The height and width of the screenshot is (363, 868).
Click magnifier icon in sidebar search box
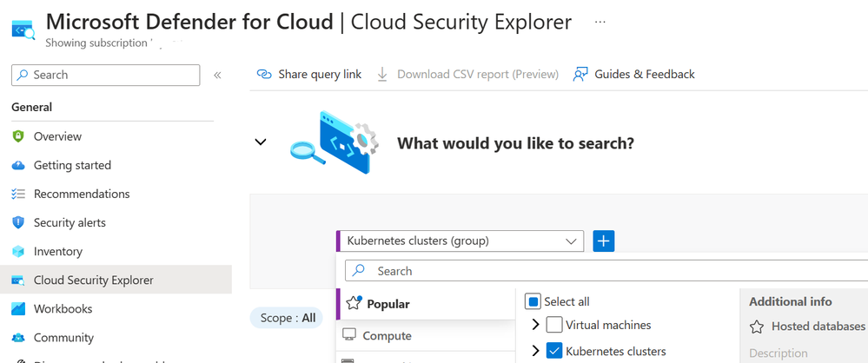coord(22,75)
